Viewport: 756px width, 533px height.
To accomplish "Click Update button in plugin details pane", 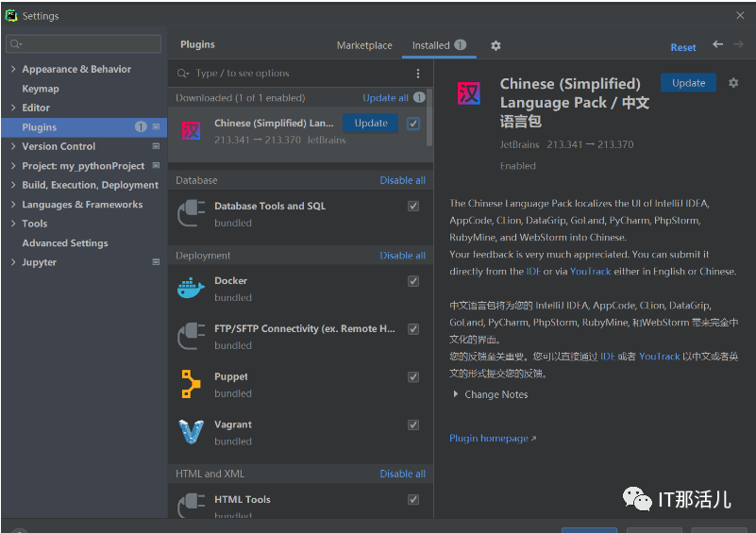I will (x=688, y=83).
